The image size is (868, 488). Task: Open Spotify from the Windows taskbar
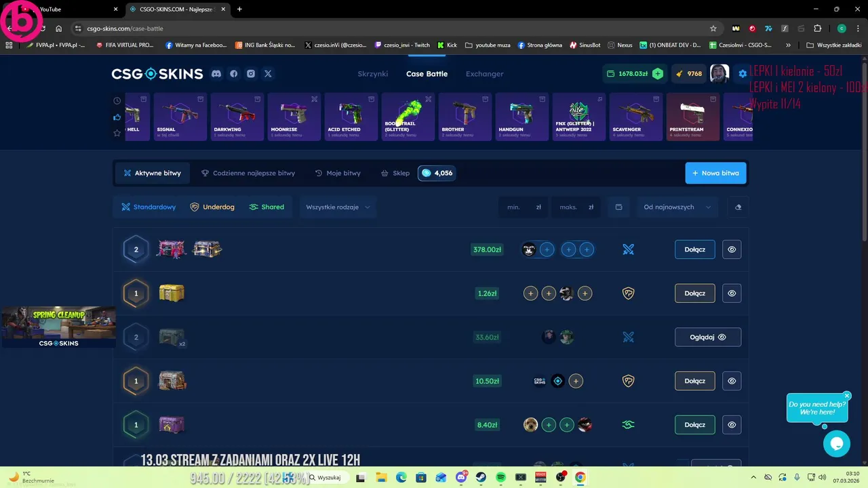pos(500,477)
